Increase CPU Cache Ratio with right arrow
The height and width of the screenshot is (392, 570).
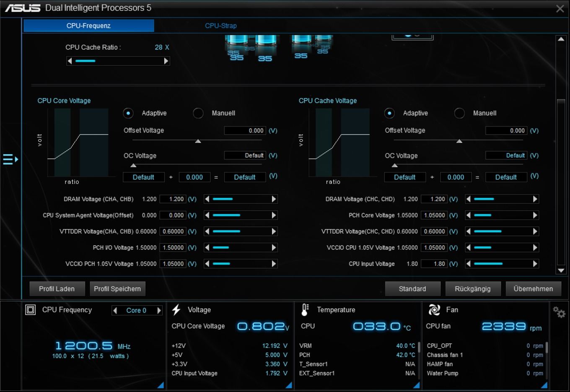pos(166,61)
